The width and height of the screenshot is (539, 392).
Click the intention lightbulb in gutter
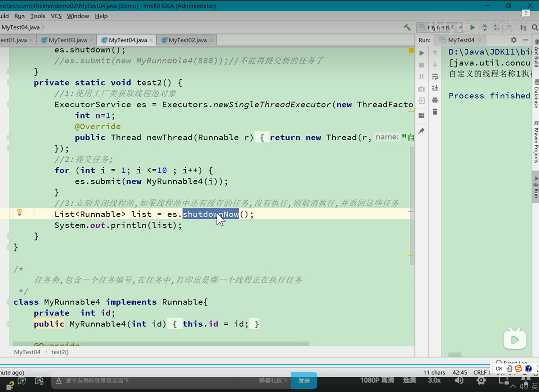(x=19, y=212)
